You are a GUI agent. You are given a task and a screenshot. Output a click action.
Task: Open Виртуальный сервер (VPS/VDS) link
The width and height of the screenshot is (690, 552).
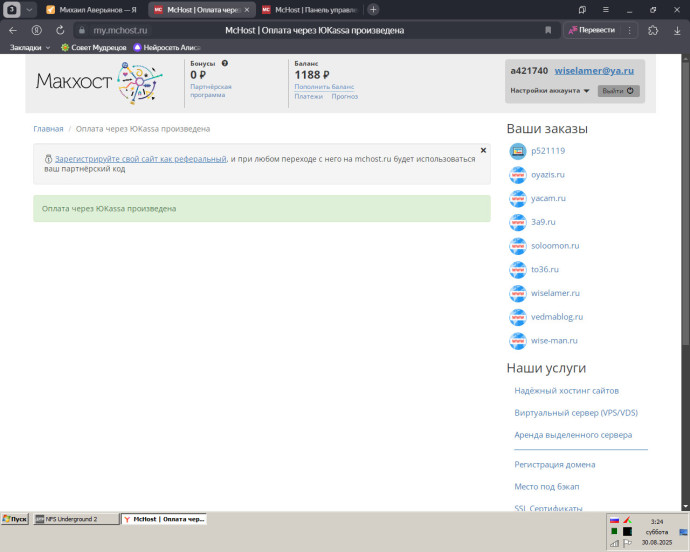coord(576,413)
